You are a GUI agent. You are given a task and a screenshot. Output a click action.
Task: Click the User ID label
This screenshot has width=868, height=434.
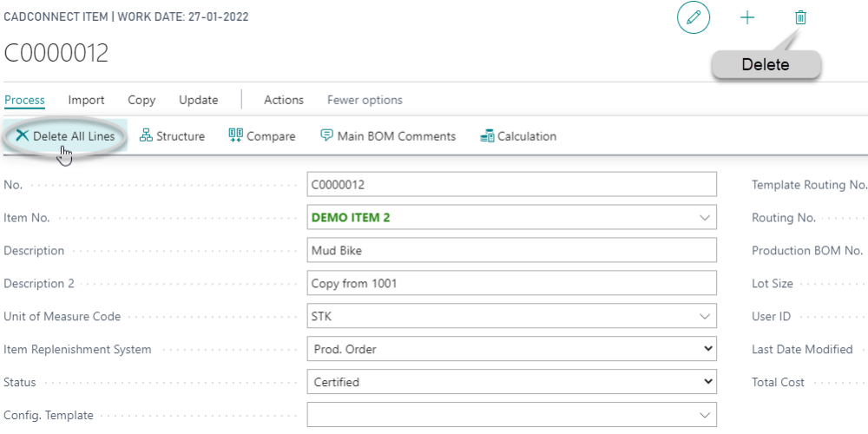(x=771, y=317)
